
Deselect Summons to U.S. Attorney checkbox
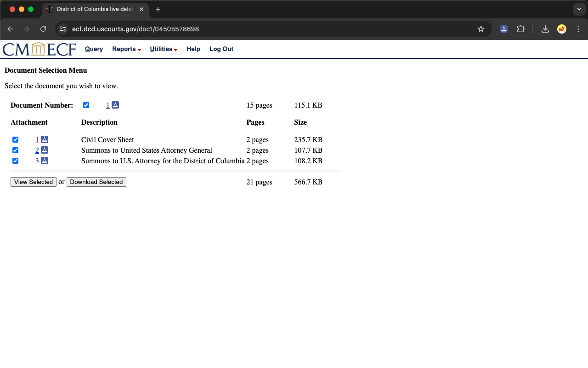(16, 161)
